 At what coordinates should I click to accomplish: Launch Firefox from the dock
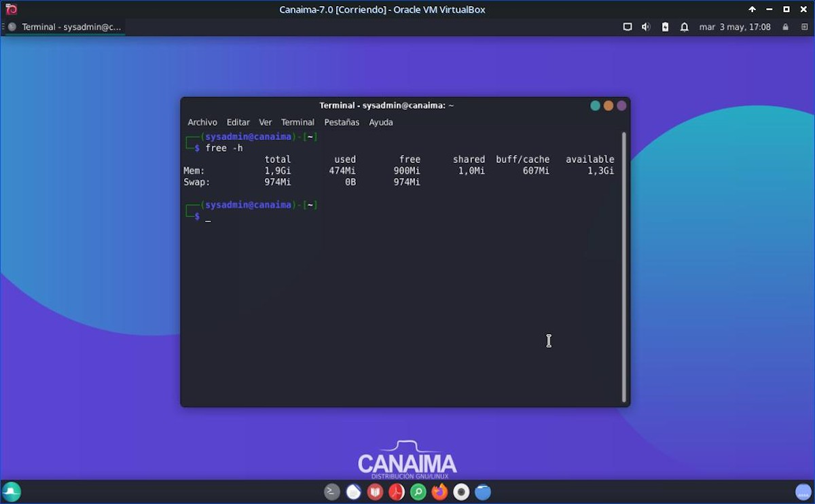(440, 492)
